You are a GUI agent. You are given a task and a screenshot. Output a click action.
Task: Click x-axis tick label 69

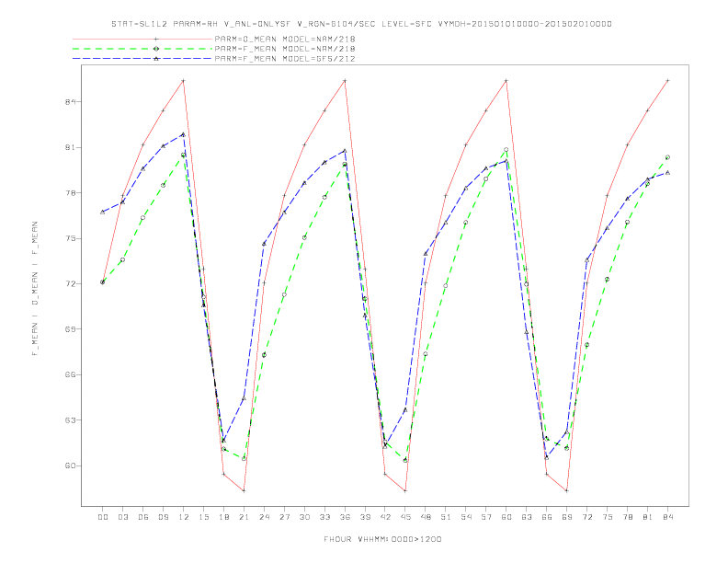tap(567, 517)
